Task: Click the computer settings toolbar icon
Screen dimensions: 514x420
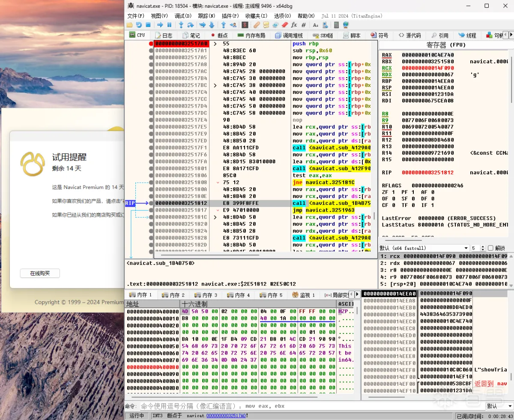Action: point(325,25)
